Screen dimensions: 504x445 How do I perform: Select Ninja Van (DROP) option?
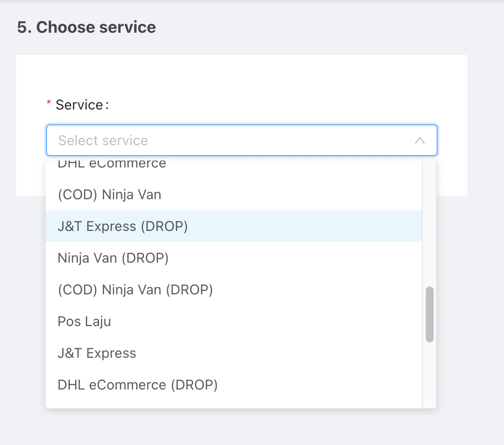click(x=234, y=258)
